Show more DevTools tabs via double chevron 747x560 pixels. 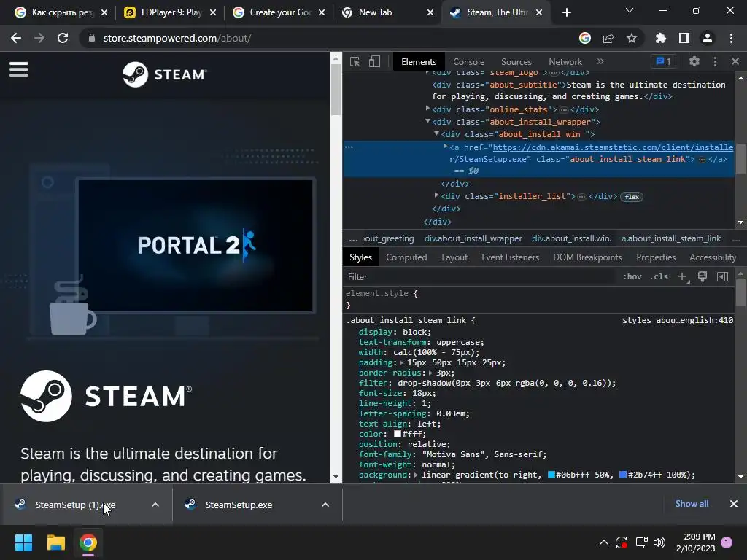point(600,61)
